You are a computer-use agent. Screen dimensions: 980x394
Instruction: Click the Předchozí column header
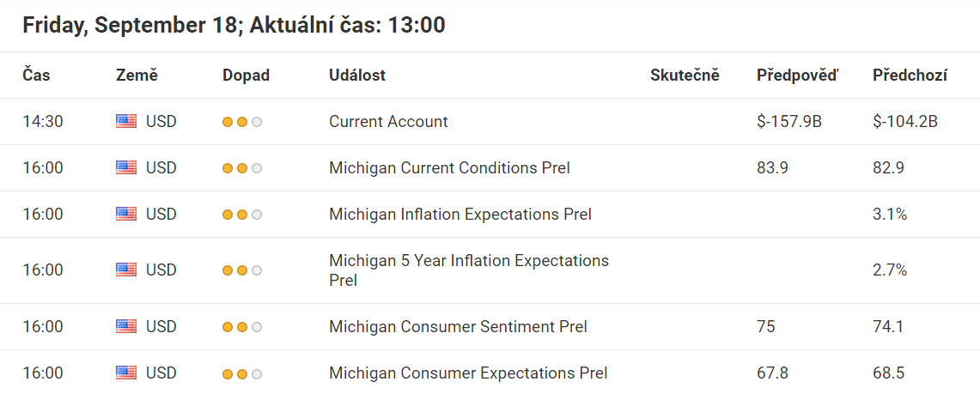(910, 76)
